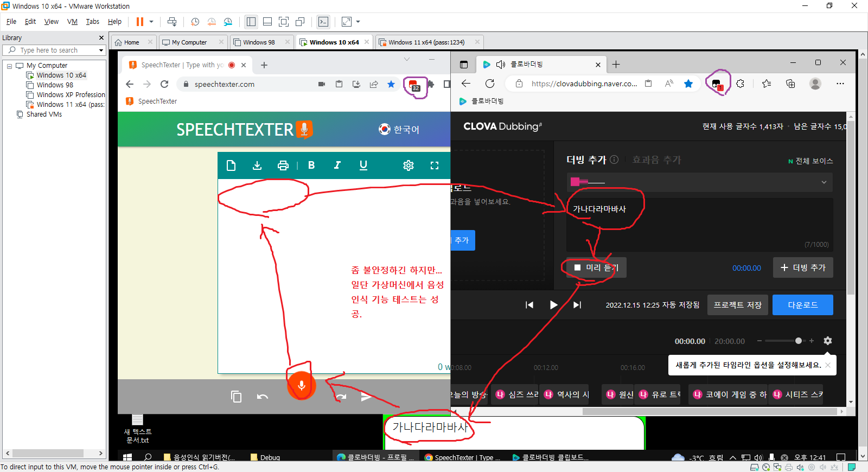Click the 프로젝트 저장 button
Image resolution: width=868 pixels, height=472 pixels.
click(738, 305)
